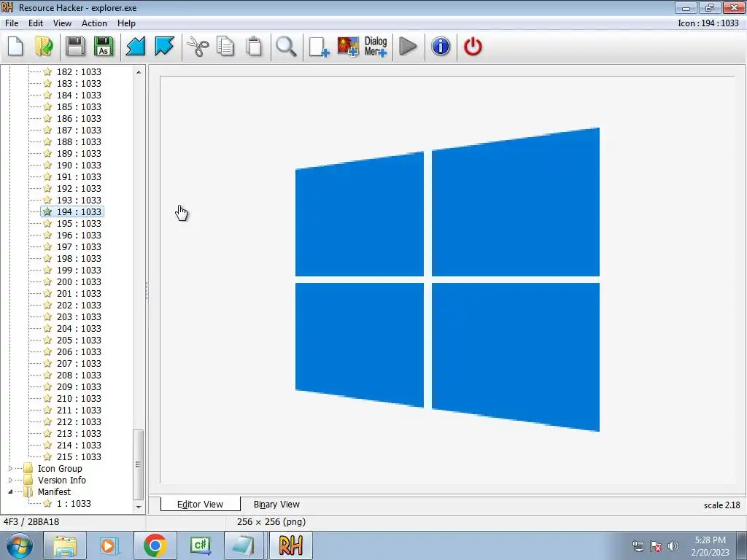Open the C# taskbar application
The image size is (747, 560).
pyautogui.click(x=201, y=545)
